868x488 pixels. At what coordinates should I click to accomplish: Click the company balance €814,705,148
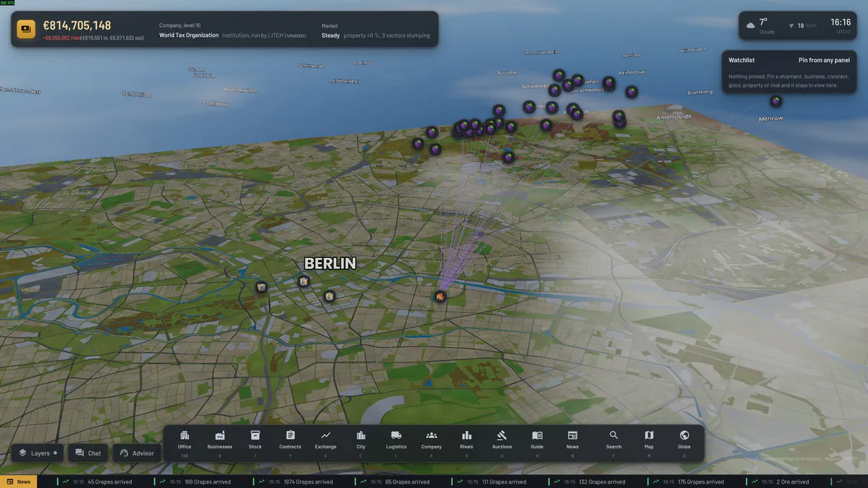(x=77, y=25)
